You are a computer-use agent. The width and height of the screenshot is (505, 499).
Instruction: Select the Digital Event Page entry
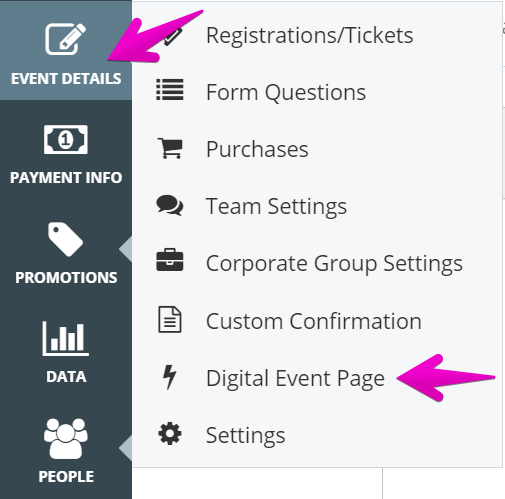pos(295,379)
